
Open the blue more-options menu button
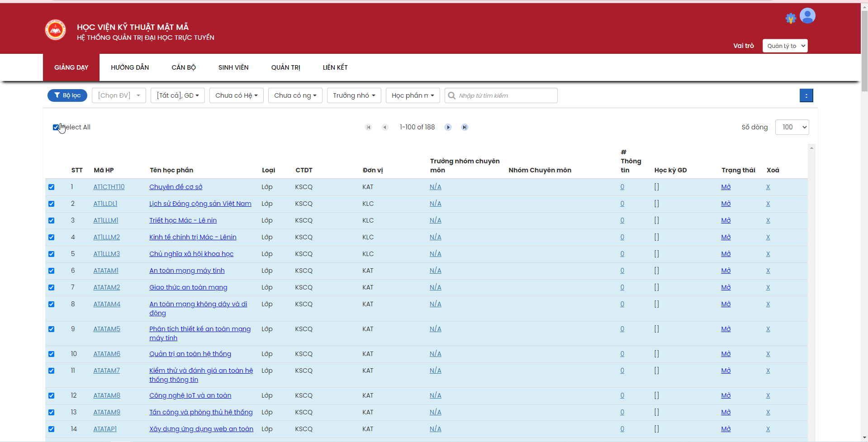pyautogui.click(x=806, y=95)
